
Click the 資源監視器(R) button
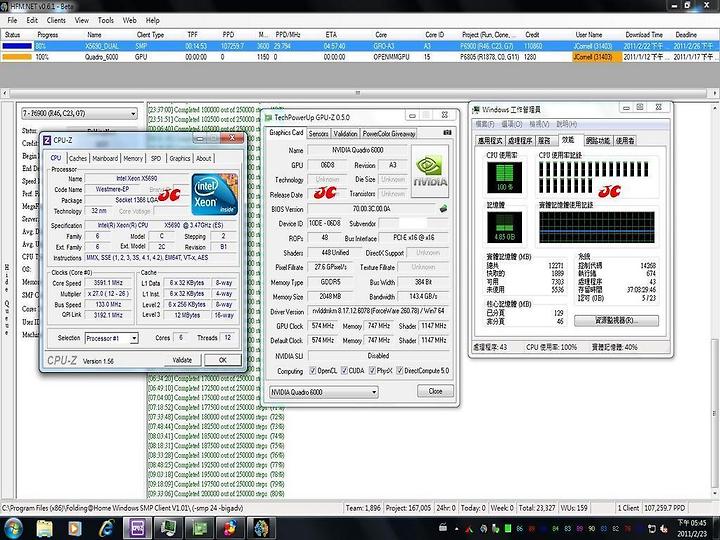(616, 320)
